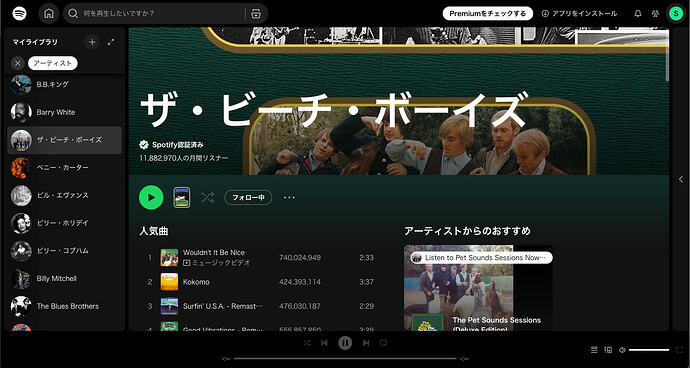
Task: Click the Spotify logo
Action: 19,14
